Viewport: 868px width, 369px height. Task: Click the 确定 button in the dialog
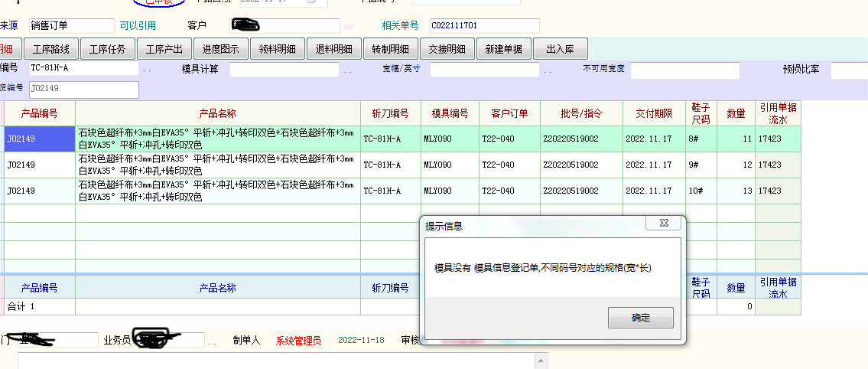(x=640, y=318)
